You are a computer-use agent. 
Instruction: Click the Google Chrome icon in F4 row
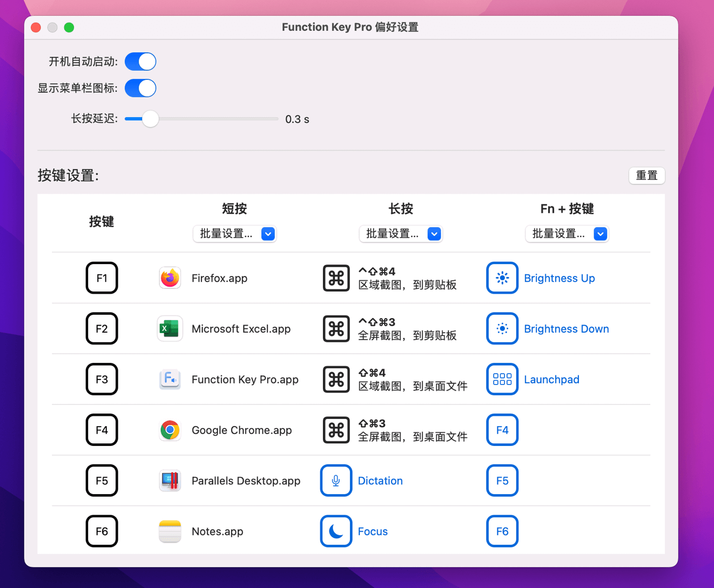(x=170, y=430)
